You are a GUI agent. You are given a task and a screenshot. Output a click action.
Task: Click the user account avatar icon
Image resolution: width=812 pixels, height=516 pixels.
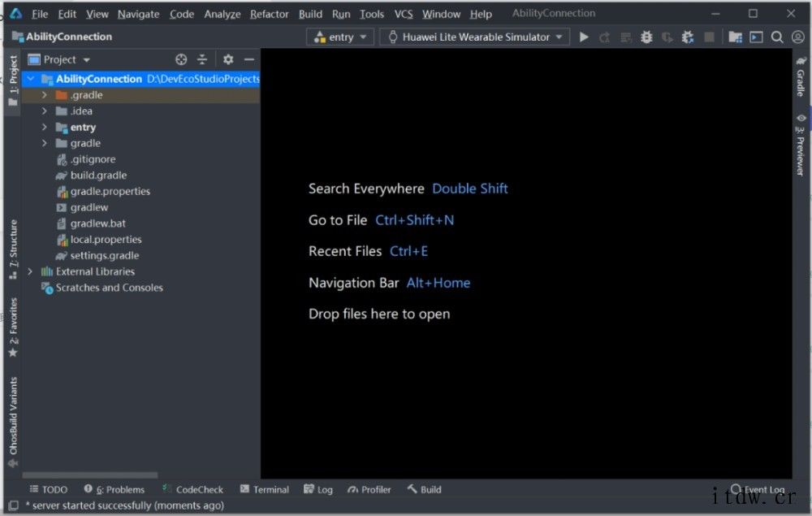pos(798,37)
